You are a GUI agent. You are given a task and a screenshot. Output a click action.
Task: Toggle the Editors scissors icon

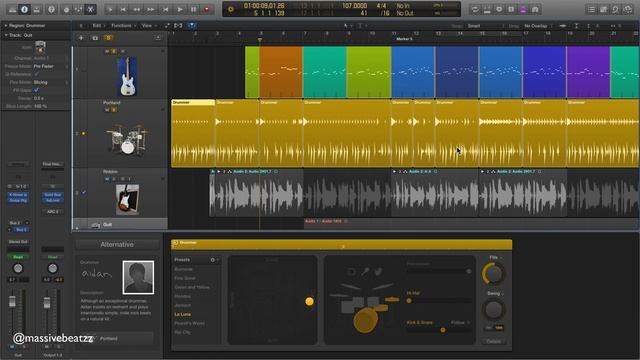click(91, 9)
